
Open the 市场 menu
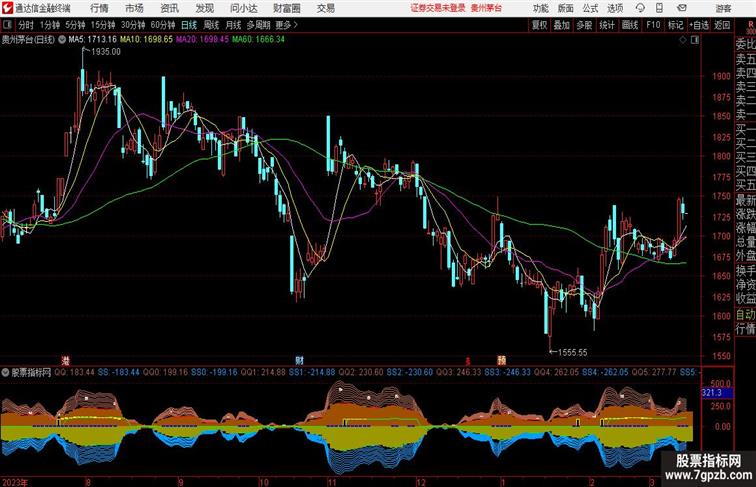point(134,8)
